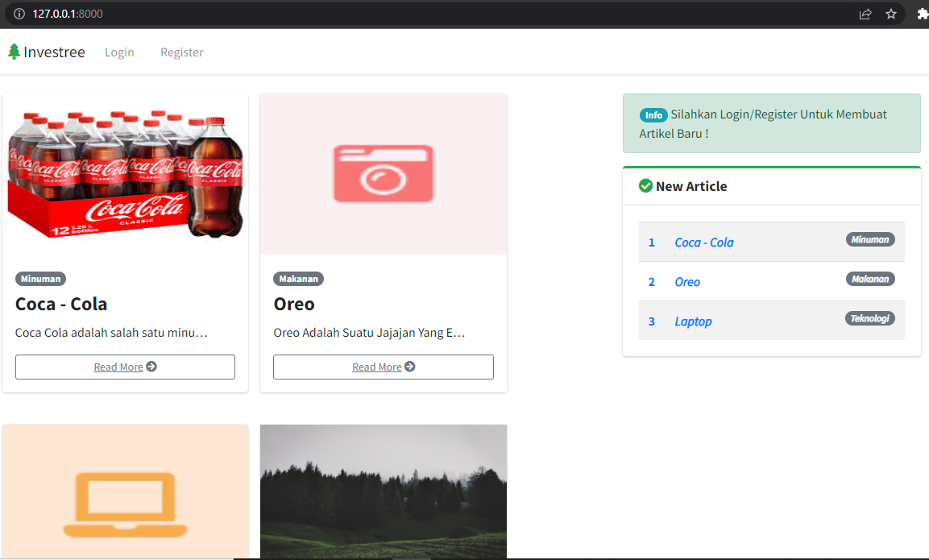Viewport: 929px width, 560px height.
Task: Click the forest landscape image card
Action: pos(384,492)
